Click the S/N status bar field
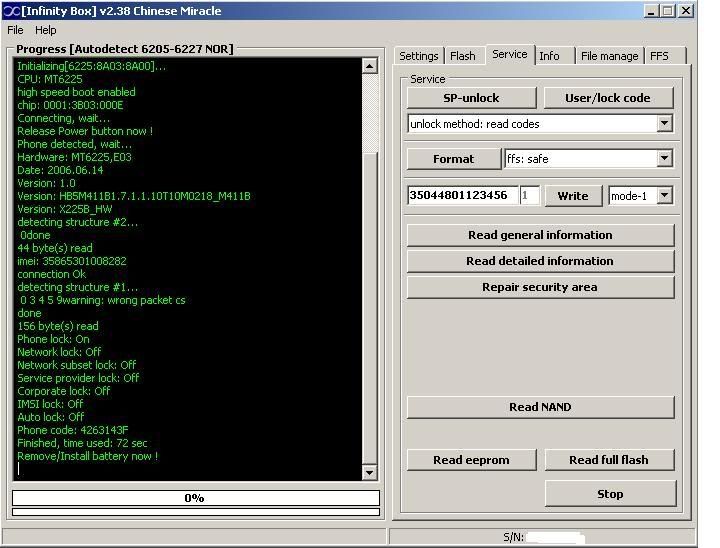The image size is (720, 548). coord(542,537)
